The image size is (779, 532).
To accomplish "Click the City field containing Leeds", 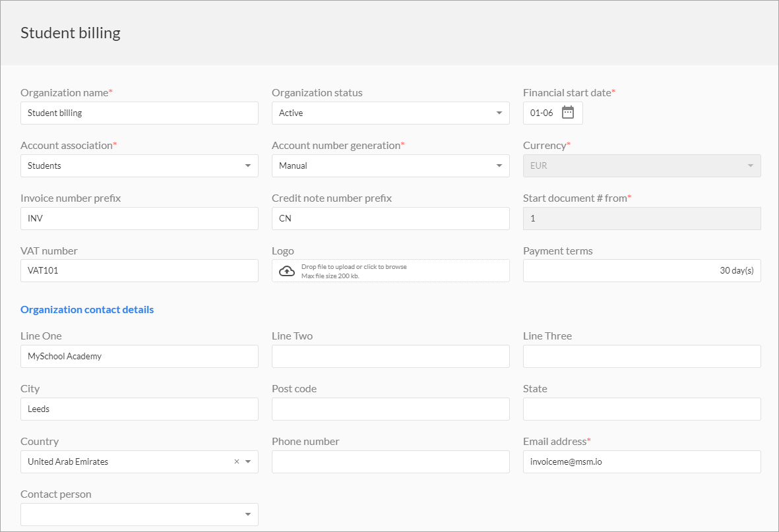I will 139,409.
